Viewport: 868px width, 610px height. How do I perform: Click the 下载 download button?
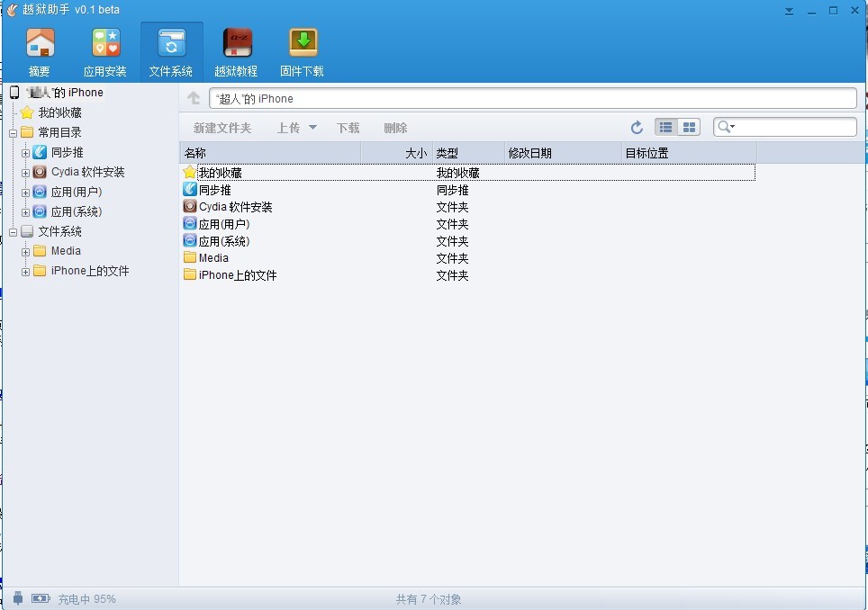click(348, 128)
